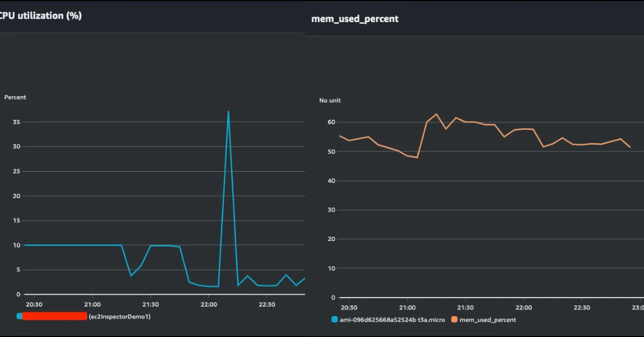Image resolution: width=644 pixels, height=337 pixels.
Task: Click the orange mem_used_percent legend swatch
Action: pyautogui.click(x=454, y=319)
